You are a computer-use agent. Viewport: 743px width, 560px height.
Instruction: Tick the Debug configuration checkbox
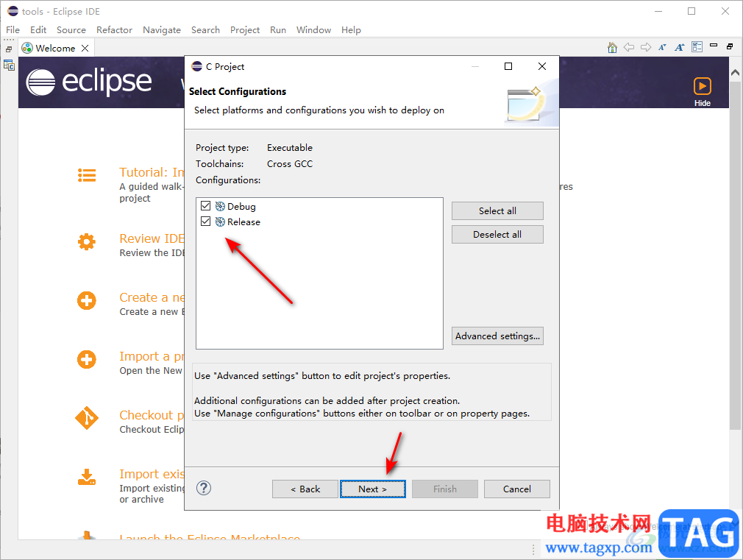206,206
